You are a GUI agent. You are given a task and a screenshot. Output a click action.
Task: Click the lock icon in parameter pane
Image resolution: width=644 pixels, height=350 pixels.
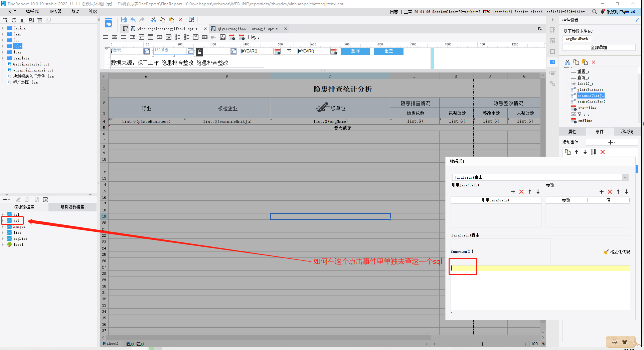(199, 52)
